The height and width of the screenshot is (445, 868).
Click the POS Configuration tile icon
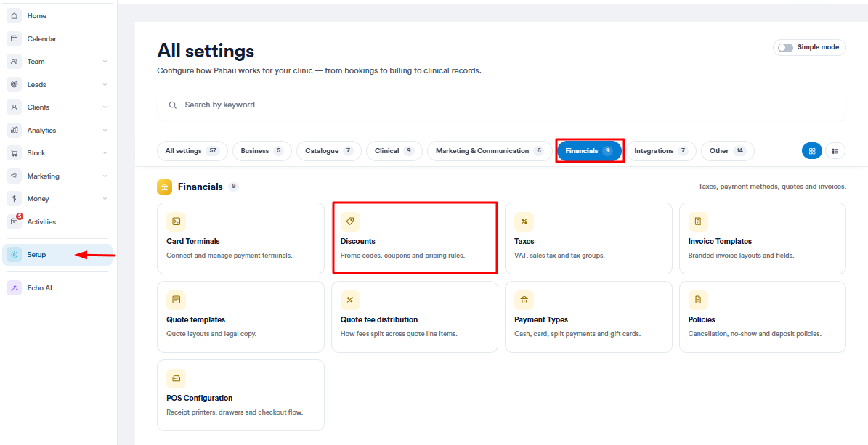click(176, 379)
